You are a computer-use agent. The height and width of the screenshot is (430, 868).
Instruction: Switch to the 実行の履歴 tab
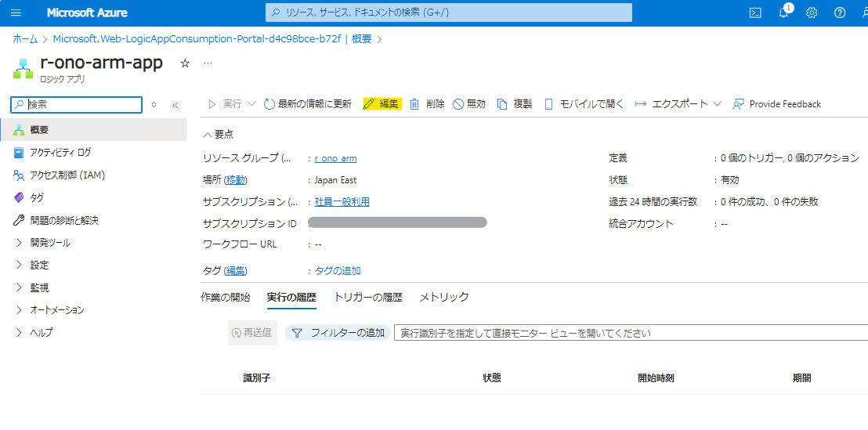point(291,297)
